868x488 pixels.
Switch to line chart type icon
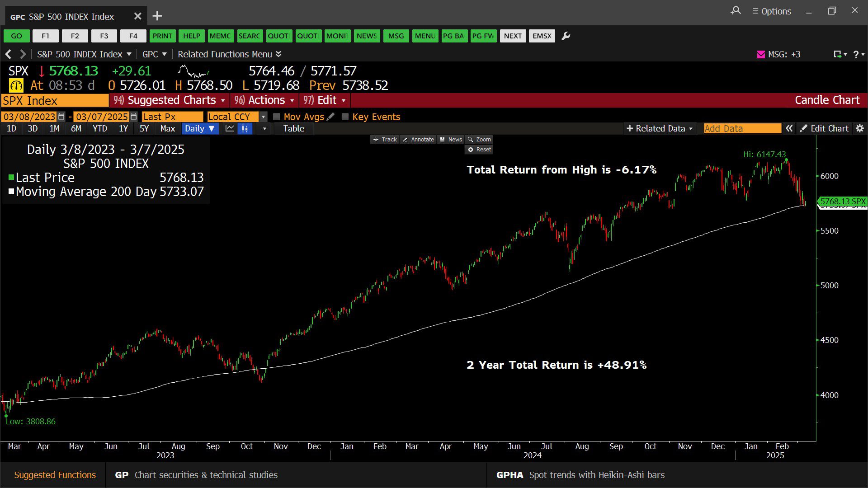[x=230, y=129]
